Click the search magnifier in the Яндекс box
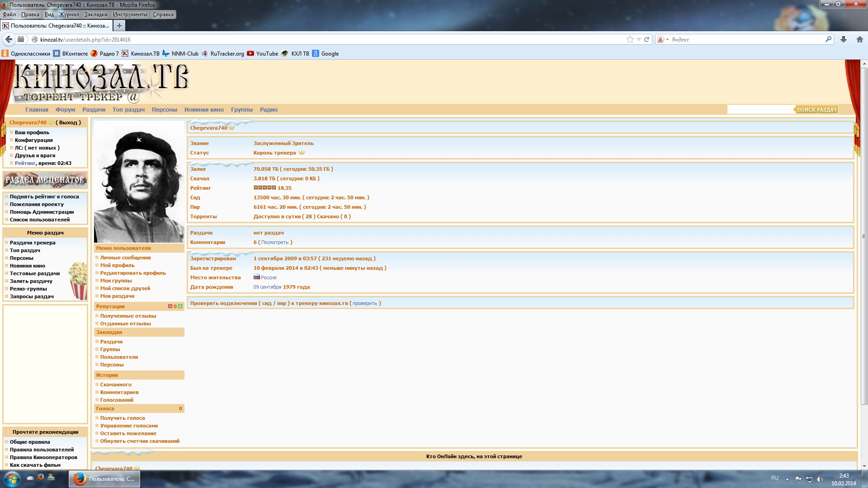868x488 pixels. pos(828,39)
